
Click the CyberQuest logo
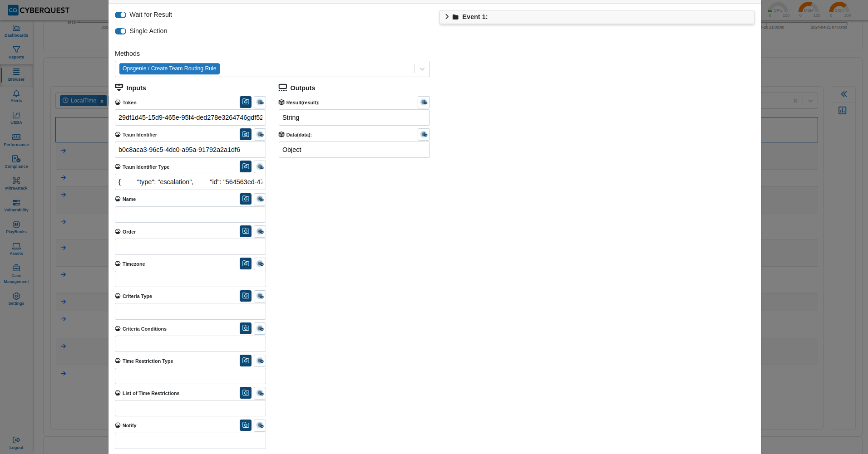(39, 10)
